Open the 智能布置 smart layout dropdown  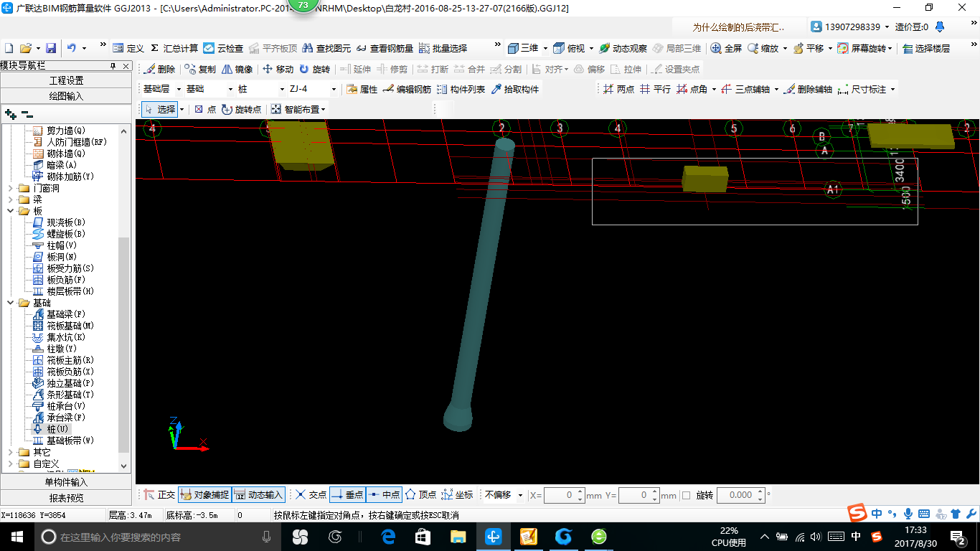coord(298,109)
